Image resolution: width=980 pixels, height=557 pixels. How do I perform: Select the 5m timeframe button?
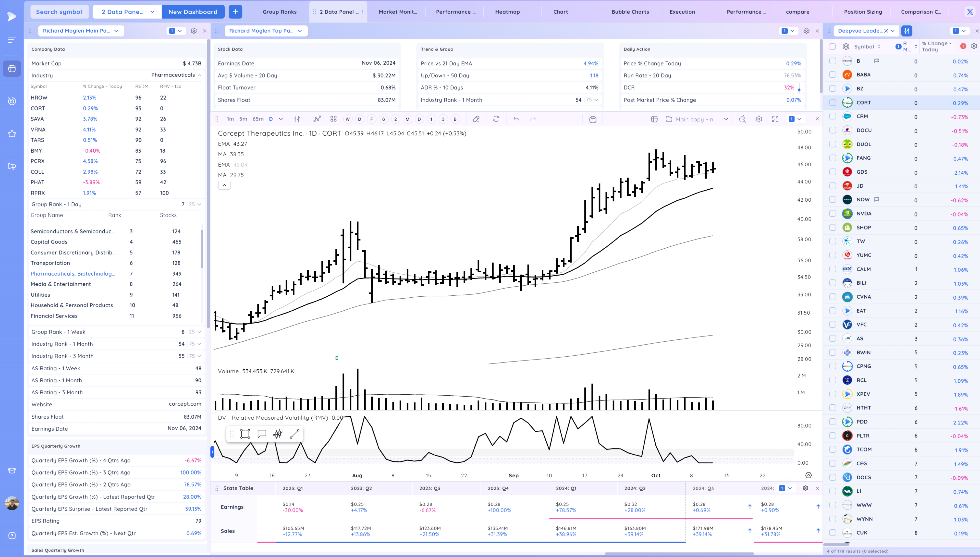pyautogui.click(x=243, y=119)
